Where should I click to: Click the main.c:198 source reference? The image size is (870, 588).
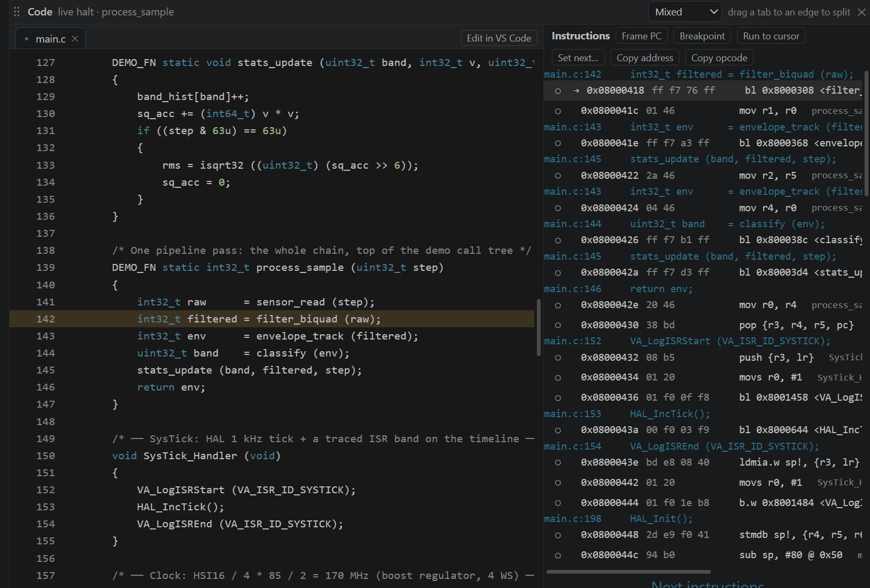click(573, 519)
